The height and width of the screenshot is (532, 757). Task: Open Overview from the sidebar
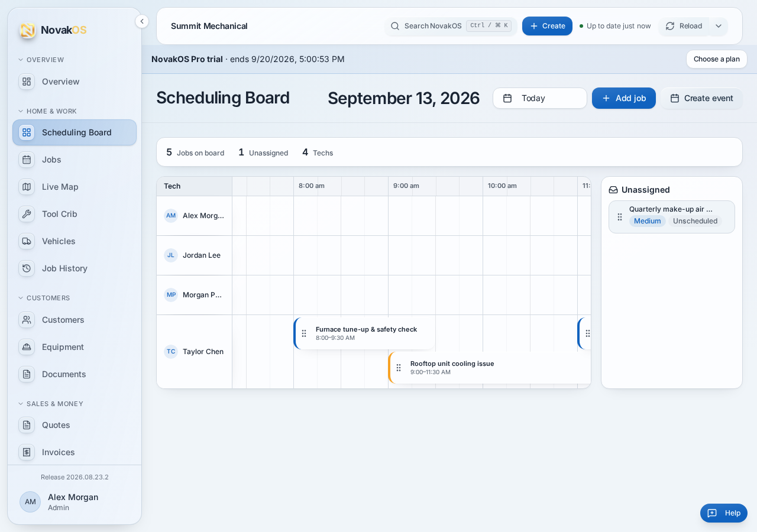[x=75, y=82]
